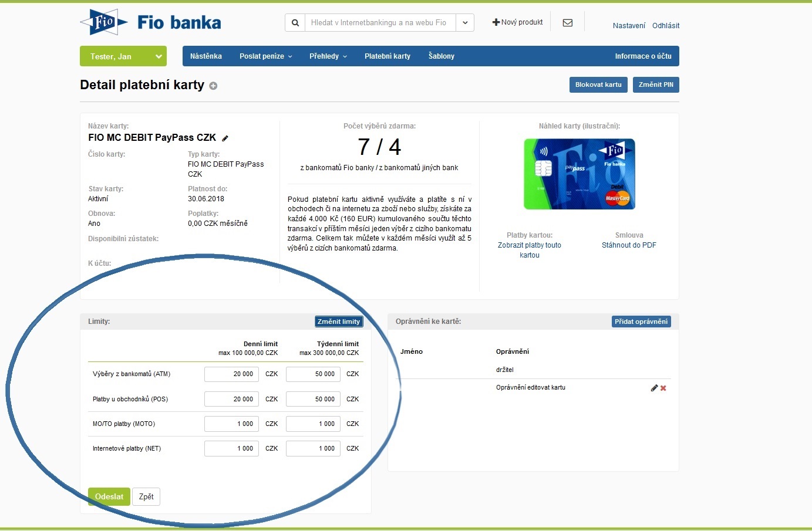Edit the card permission pencil icon
This screenshot has height=531, width=812.
coord(654,388)
